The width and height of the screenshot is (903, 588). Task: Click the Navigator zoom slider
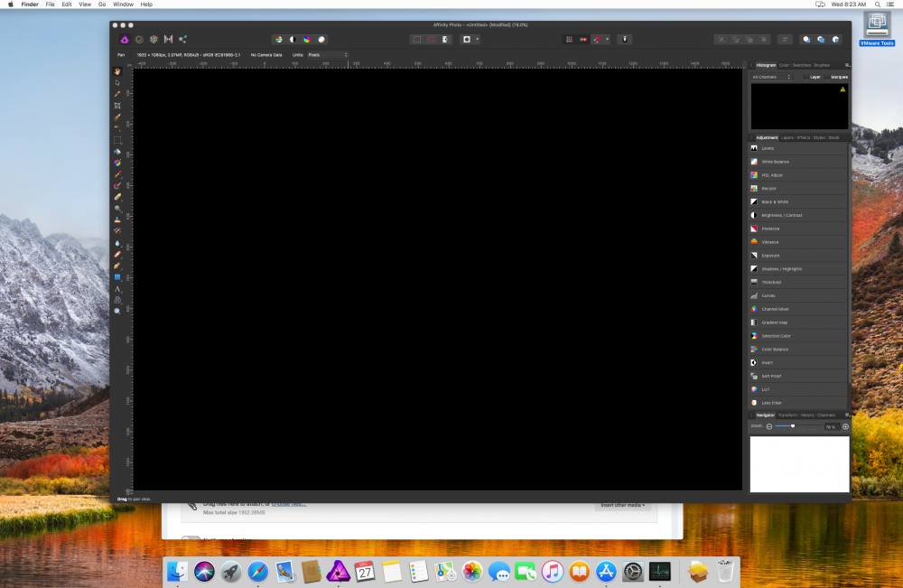795,426
